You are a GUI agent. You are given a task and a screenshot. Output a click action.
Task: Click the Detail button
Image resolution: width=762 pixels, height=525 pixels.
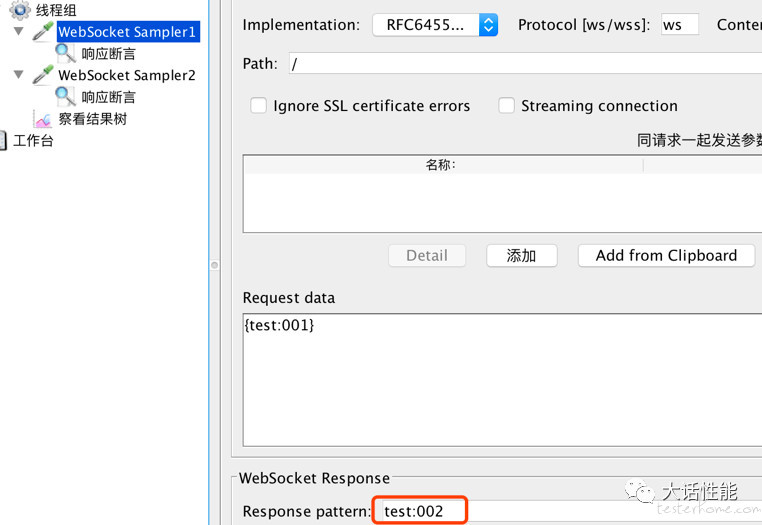(427, 256)
